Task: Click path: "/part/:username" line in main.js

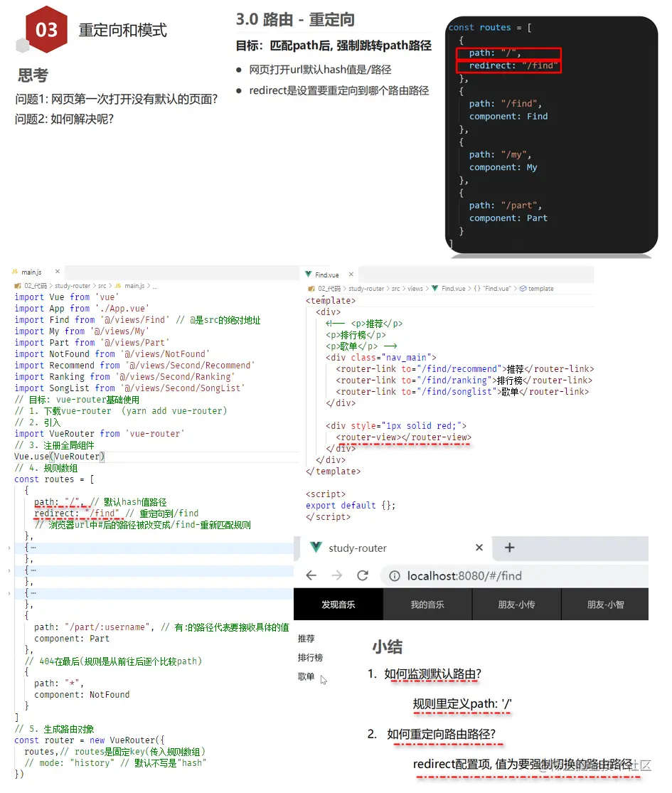Action: click(161, 627)
